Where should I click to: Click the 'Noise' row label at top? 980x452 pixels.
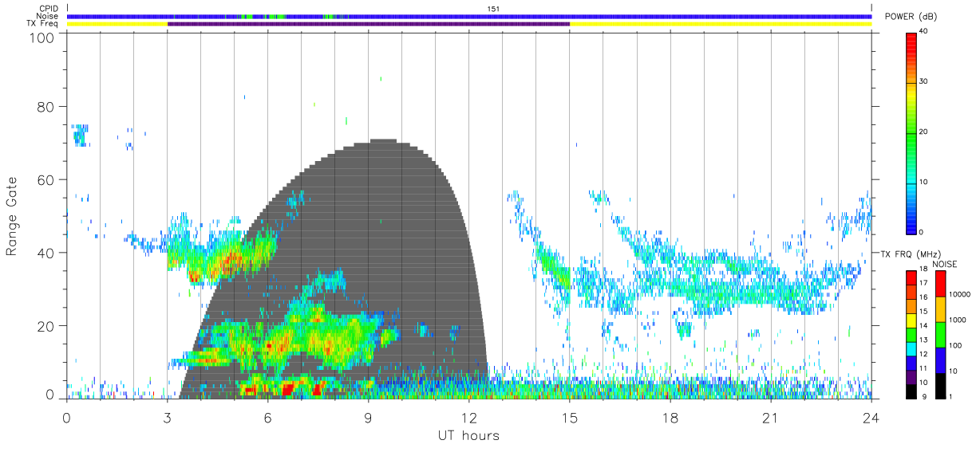tap(47, 16)
